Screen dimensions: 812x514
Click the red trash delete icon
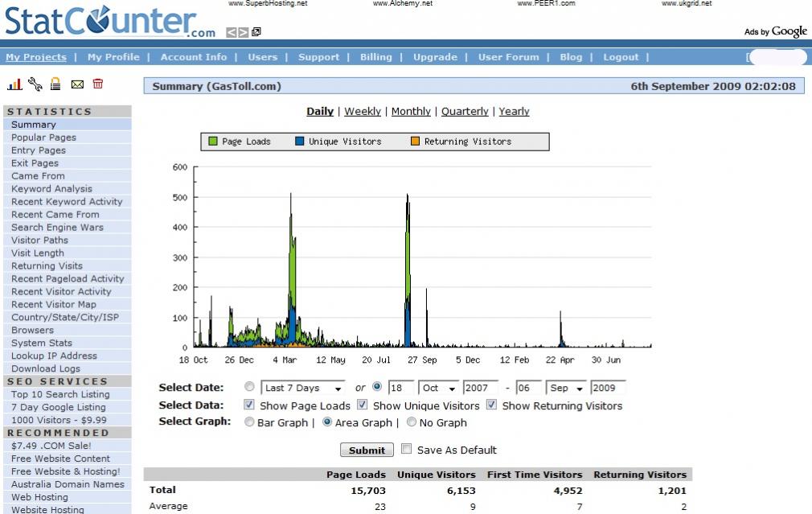tap(98, 84)
